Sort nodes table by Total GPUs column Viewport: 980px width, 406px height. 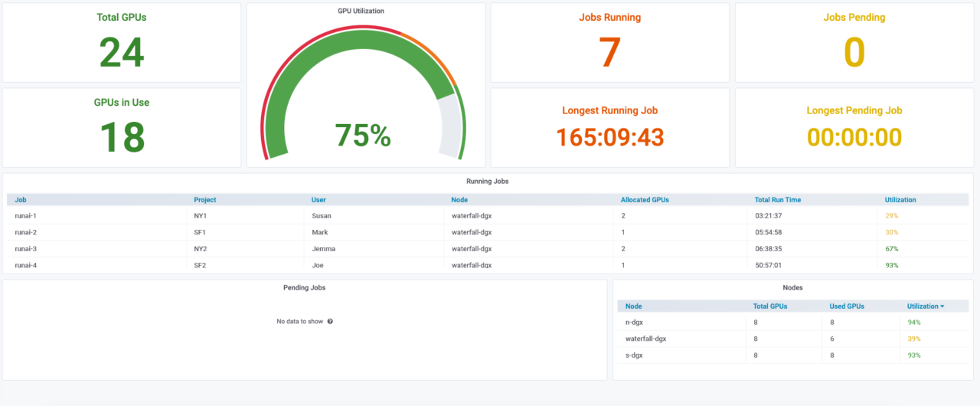coord(769,306)
